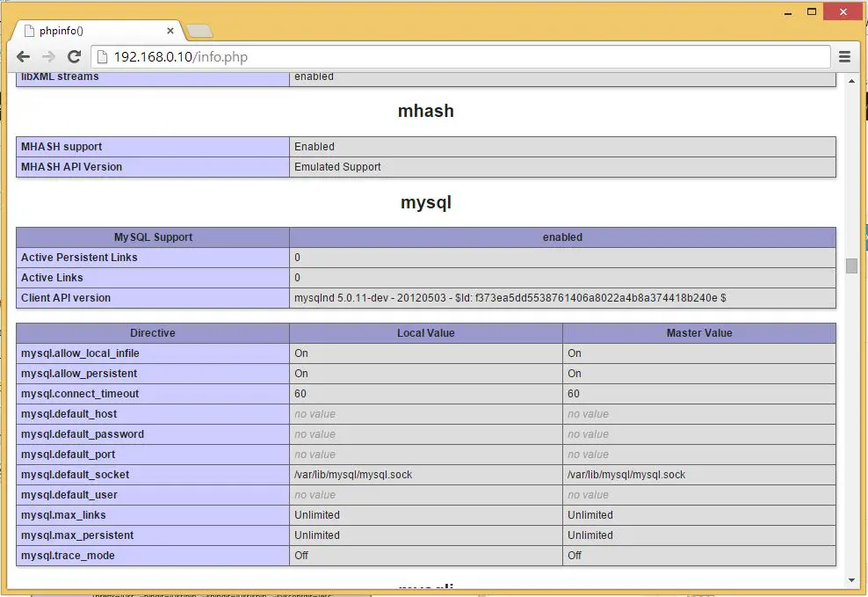Click master On value for mysql.allow_local_infile
The height and width of the screenshot is (597, 868).
point(575,353)
